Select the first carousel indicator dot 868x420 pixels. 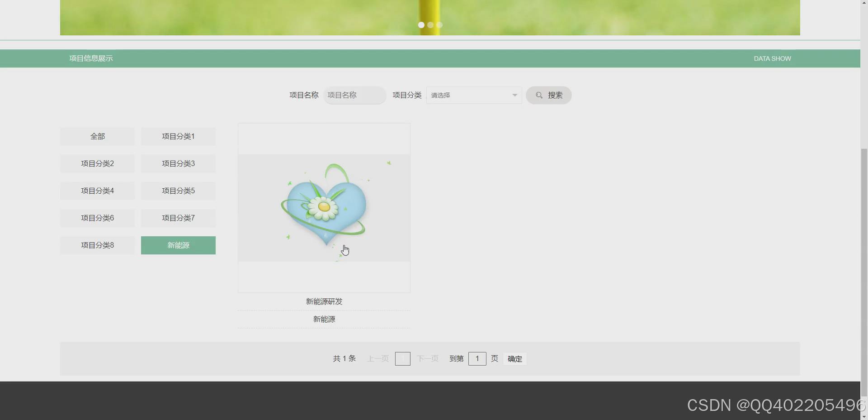[x=421, y=25]
